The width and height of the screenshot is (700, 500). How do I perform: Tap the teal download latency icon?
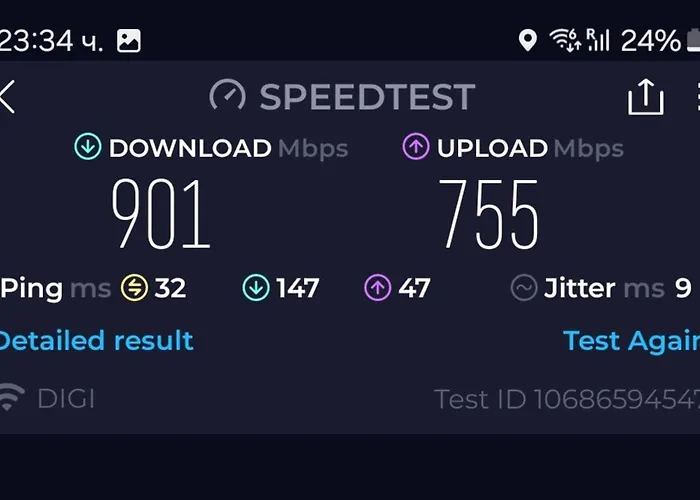coord(256,288)
